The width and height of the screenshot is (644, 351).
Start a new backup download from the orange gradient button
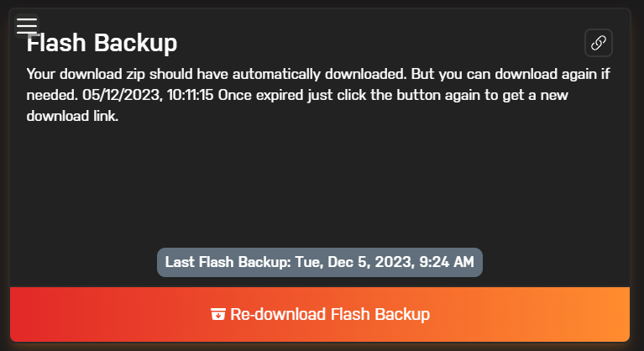coord(320,314)
